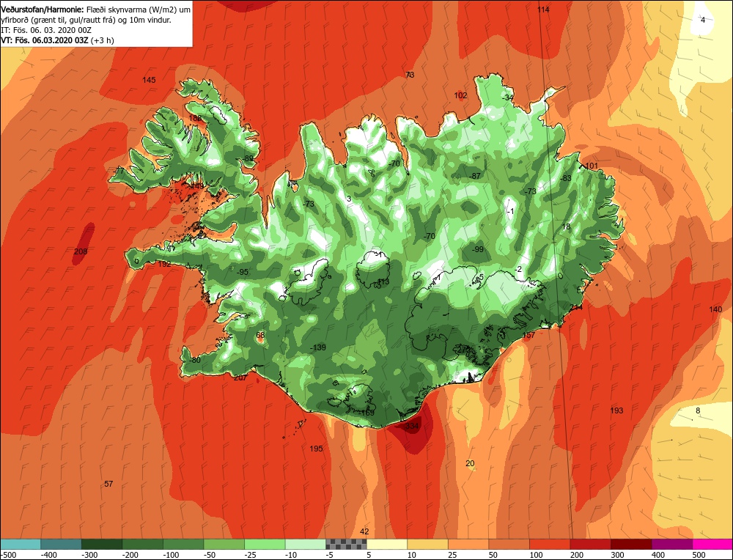Pick the pale green -10 to -5 swatch
The image size is (733, 560).
point(305,544)
